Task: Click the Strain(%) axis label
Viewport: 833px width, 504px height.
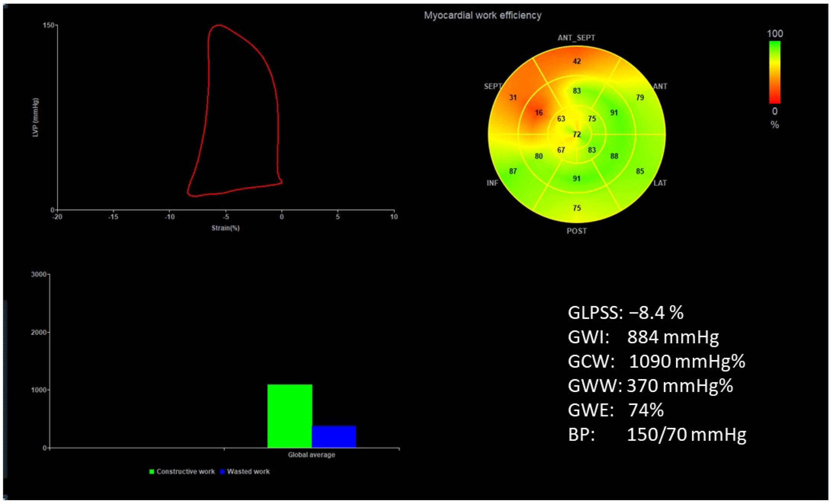Action: click(x=226, y=228)
